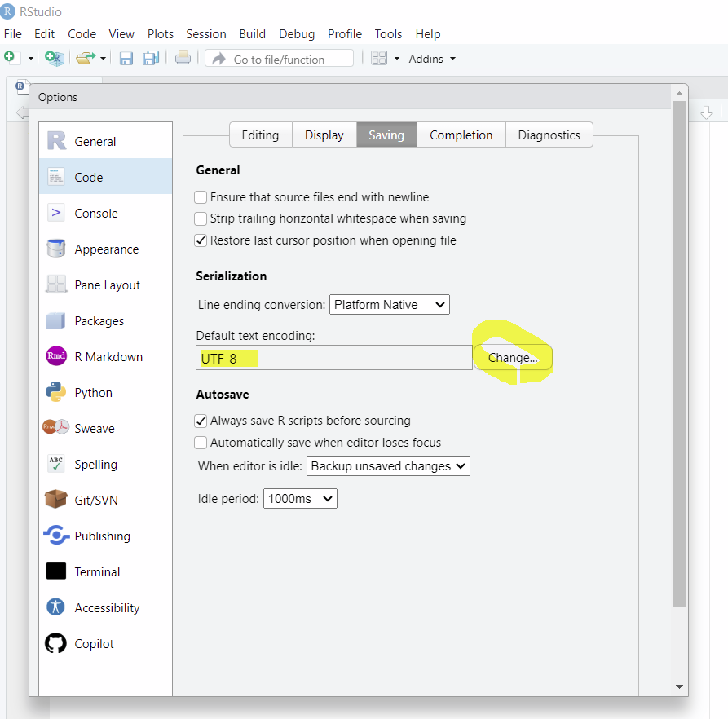Uncheck always save R scripts before sourcing

pos(201,421)
